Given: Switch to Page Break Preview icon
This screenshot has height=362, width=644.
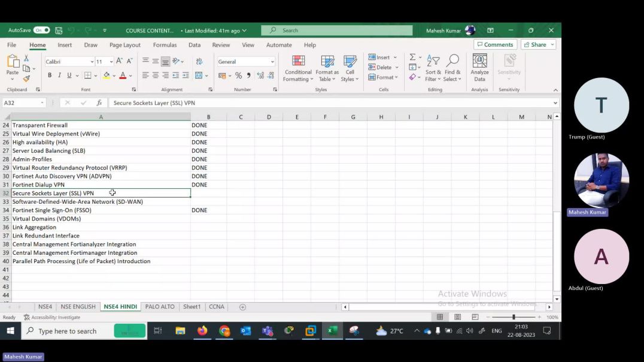Looking at the screenshot, I should click(x=475, y=317).
